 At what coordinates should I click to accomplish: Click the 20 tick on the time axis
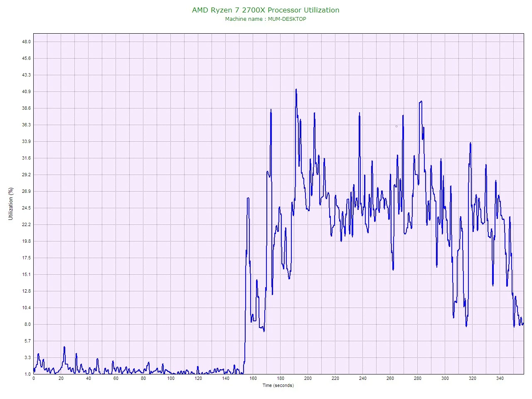61,378
